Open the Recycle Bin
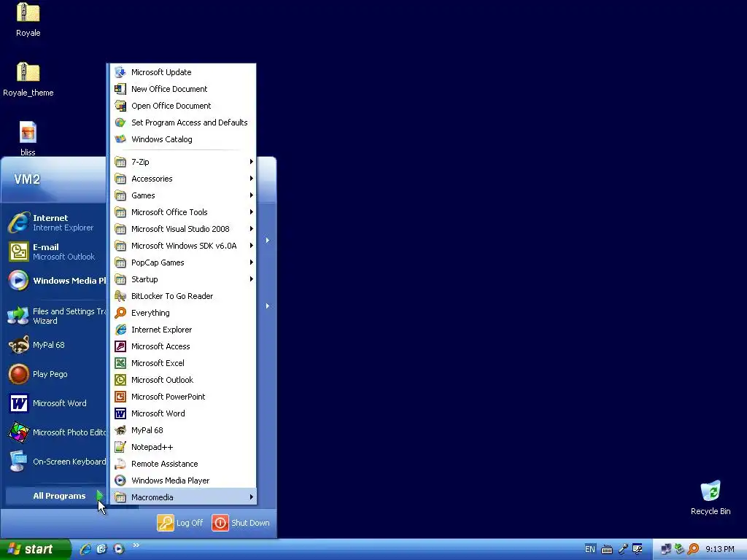The height and width of the screenshot is (560, 747). click(711, 497)
